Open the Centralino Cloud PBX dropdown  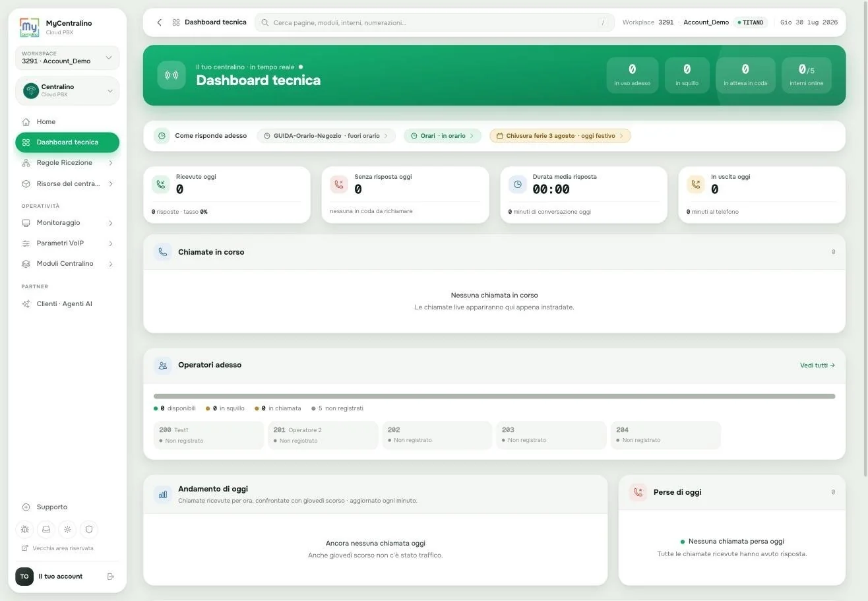tap(67, 90)
